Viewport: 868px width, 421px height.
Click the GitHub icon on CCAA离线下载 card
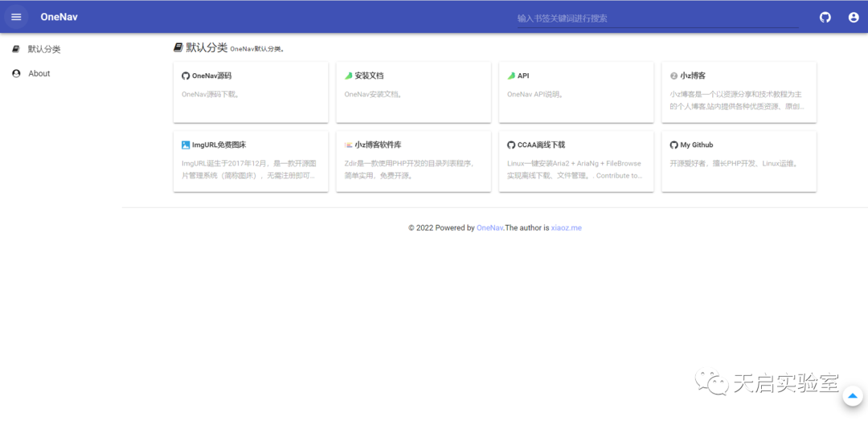coord(511,145)
